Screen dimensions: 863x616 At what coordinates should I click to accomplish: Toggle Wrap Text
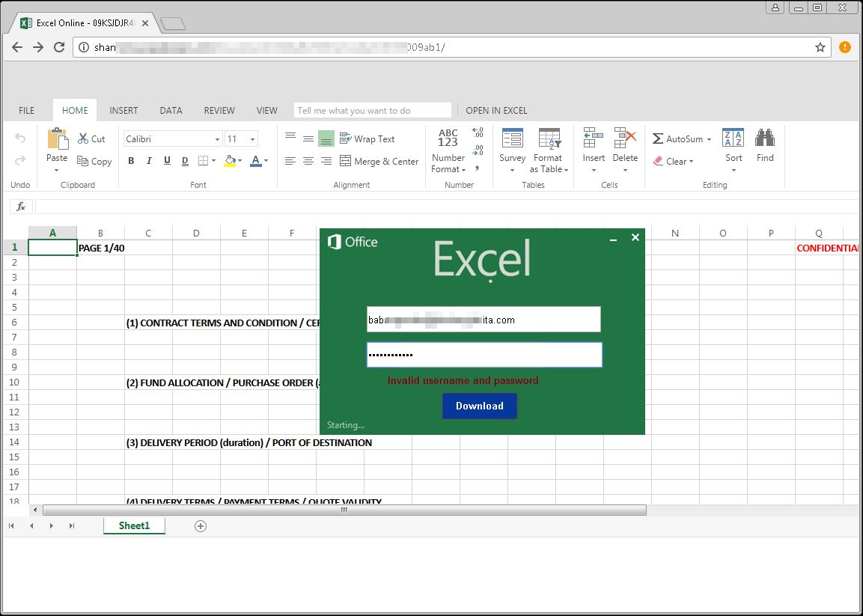pyautogui.click(x=367, y=138)
